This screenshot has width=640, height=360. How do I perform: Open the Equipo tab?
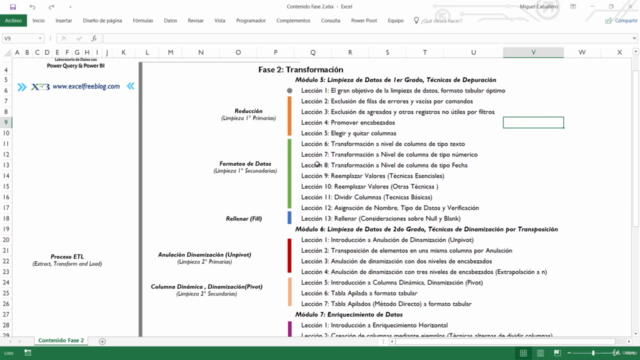(396, 20)
